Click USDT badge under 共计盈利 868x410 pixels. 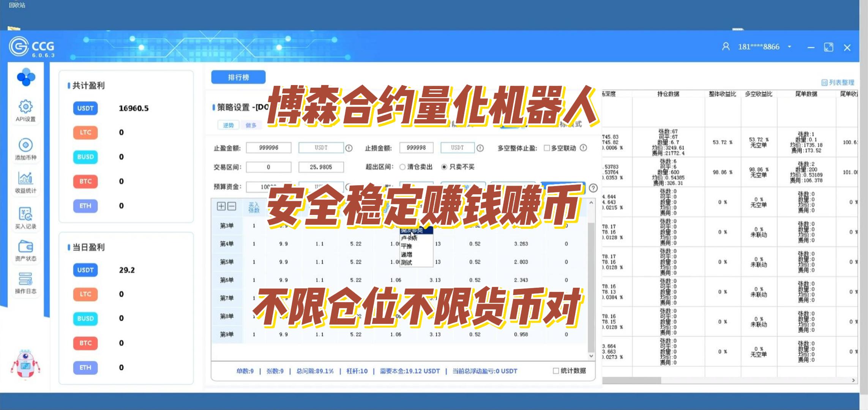(x=85, y=108)
